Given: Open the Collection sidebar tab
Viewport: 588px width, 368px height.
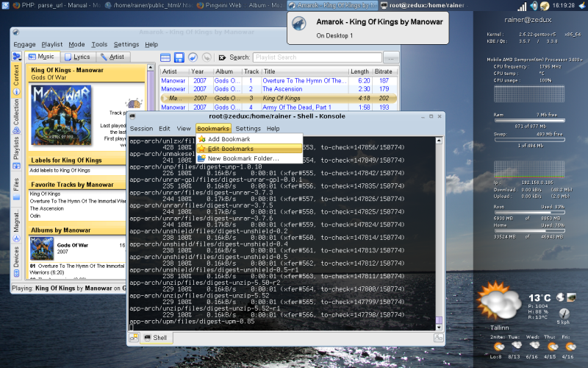Looking at the screenshot, I should point(16,116).
